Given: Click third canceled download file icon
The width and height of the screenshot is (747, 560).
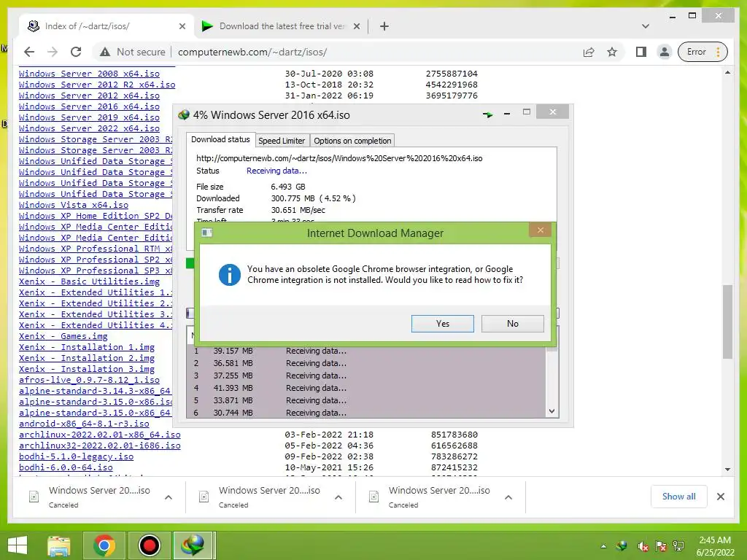Looking at the screenshot, I should click(374, 497).
